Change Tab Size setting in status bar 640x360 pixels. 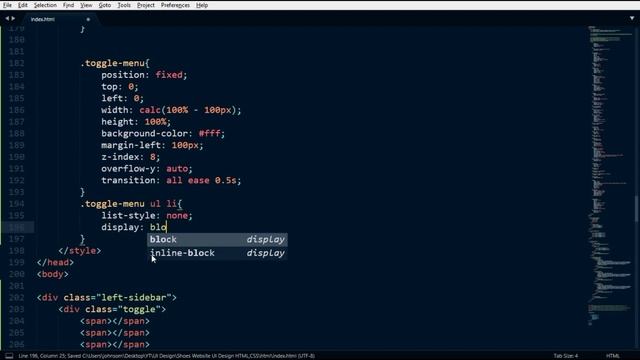566,356
